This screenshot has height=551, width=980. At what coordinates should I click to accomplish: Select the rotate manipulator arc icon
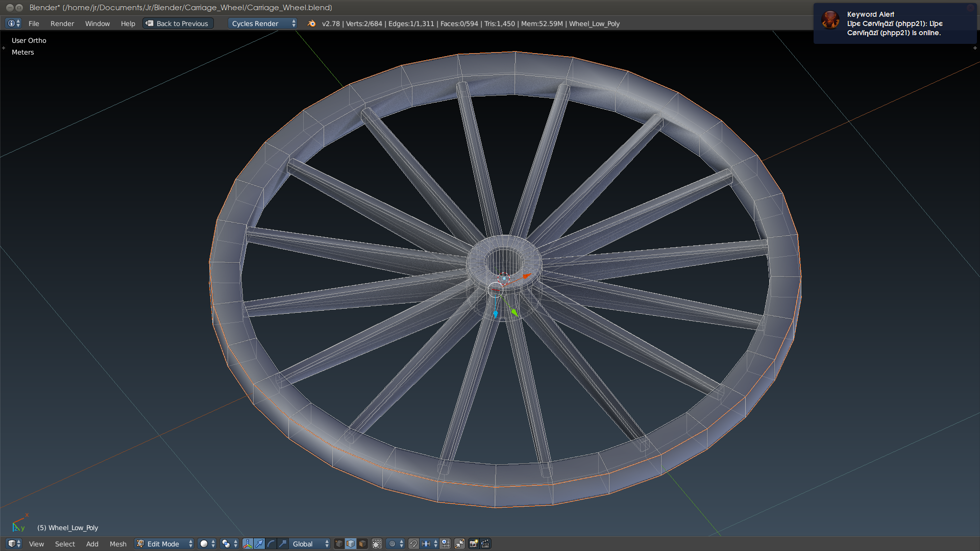click(271, 544)
